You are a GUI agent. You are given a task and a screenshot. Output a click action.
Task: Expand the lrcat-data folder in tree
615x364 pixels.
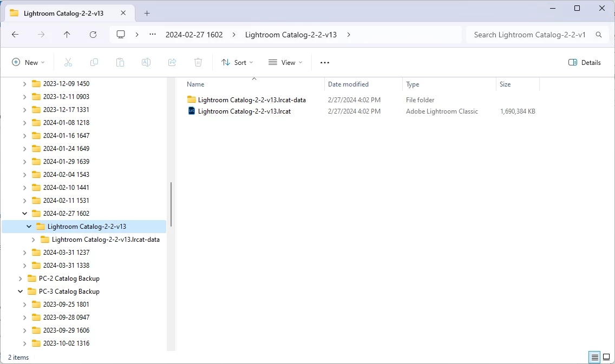tap(34, 240)
